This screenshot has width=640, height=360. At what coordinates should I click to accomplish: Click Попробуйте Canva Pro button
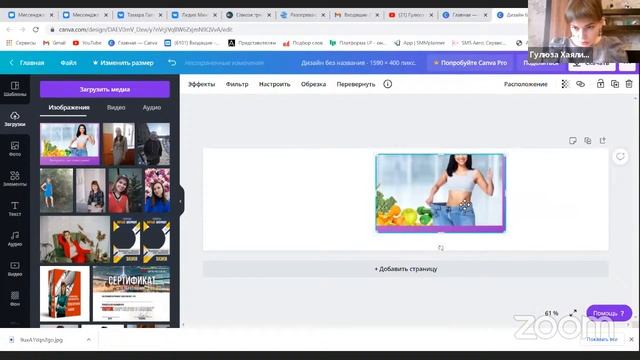click(x=470, y=63)
